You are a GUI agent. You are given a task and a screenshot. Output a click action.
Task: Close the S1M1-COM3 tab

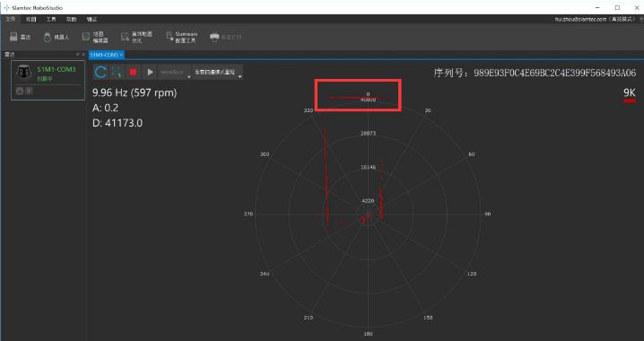(x=122, y=55)
